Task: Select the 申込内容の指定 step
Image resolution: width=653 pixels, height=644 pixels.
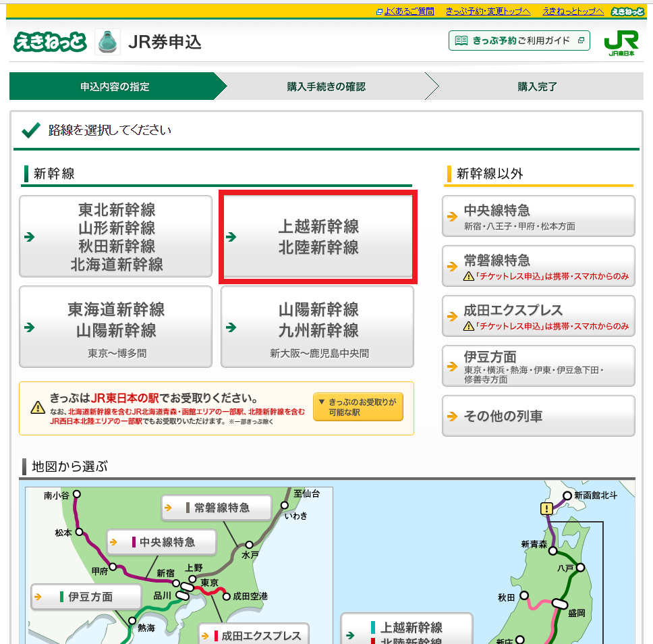Action: coord(115,86)
